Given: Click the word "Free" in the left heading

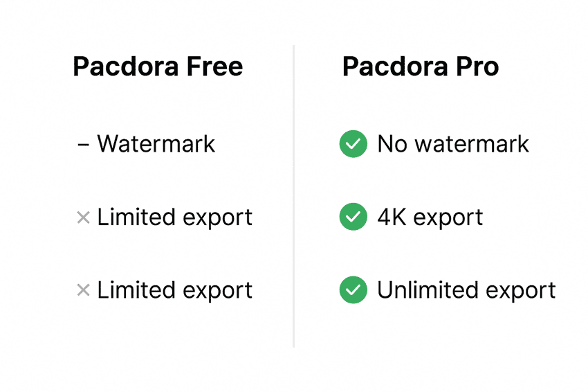Looking at the screenshot, I should click(x=214, y=67).
